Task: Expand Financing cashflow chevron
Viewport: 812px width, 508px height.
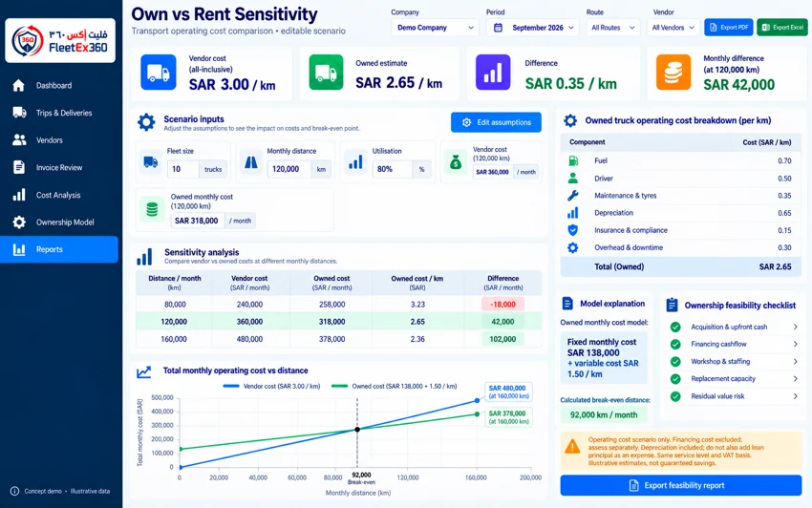Action: pyautogui.click(x=796, y=344)
